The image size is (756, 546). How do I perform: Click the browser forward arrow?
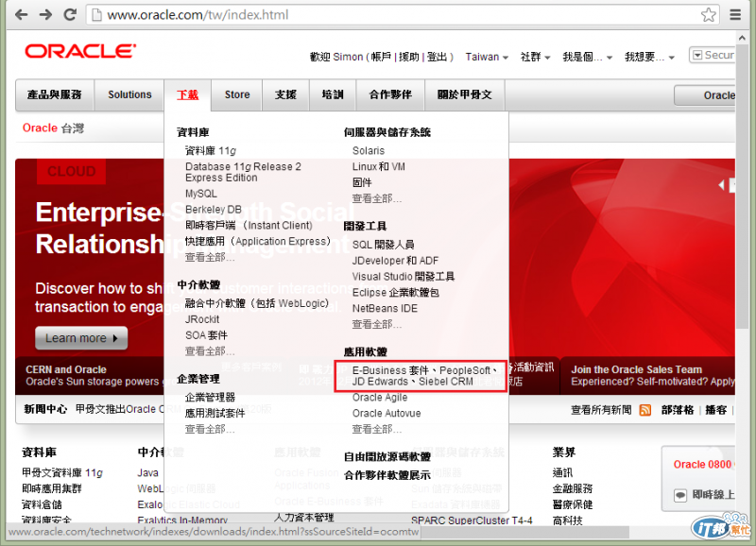pos(45,14)
